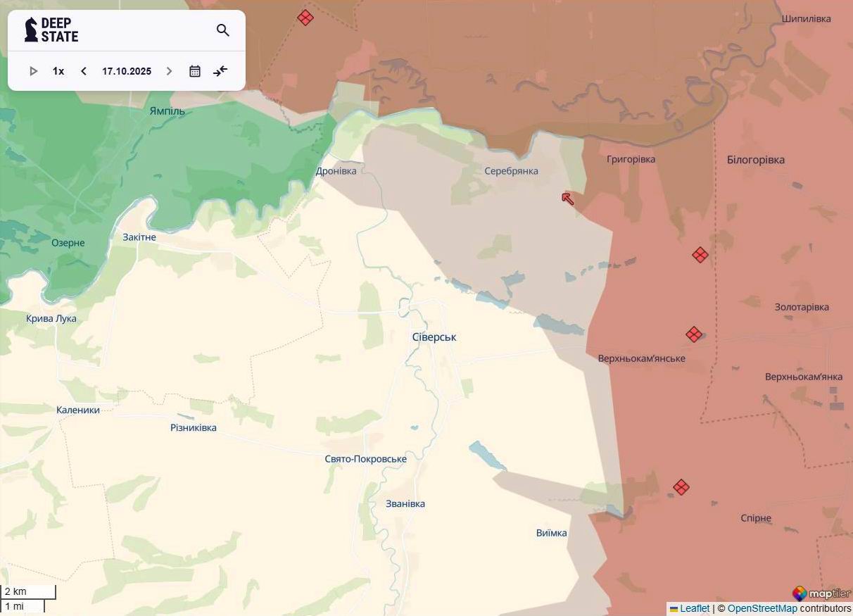The height and width of the screenshot is (616, 853).
Task: Click the red attack arrow near Серебрянка
Action: tap(568, 199)
